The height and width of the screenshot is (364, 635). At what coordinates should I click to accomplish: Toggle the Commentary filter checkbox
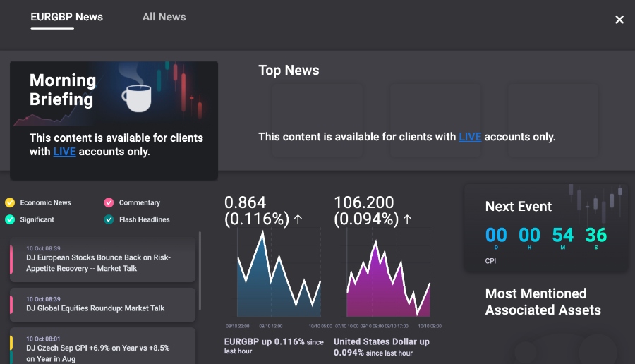point(109,202)
